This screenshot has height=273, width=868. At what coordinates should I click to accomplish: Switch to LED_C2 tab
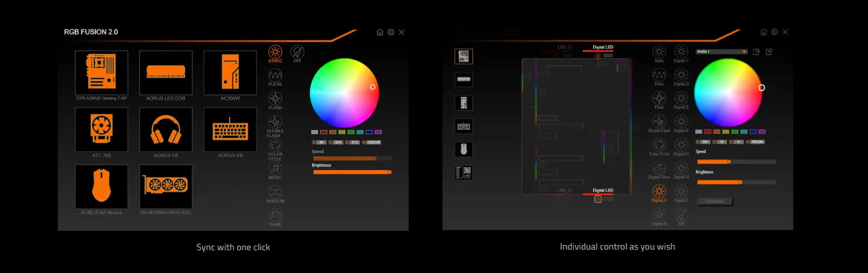[x=565, y=47]
